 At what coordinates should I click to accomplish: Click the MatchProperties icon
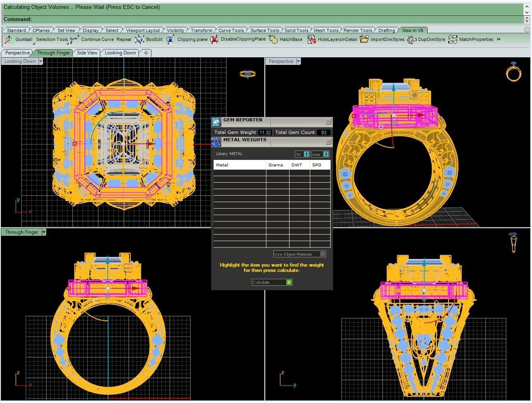click(x=453, y=39)
